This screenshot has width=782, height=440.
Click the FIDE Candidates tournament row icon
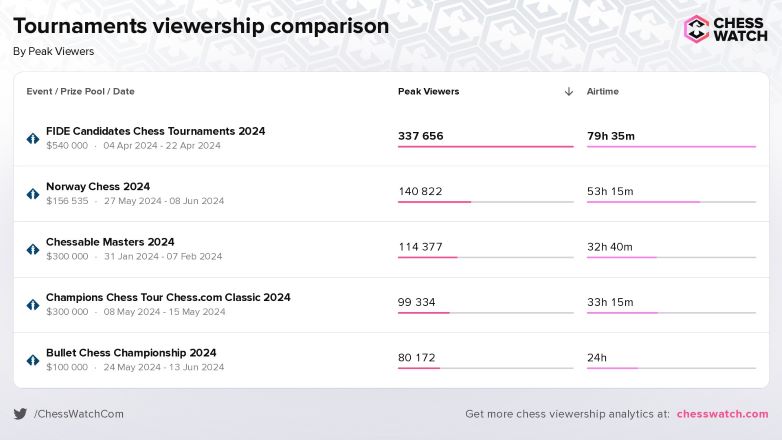(x=33, y=138)
